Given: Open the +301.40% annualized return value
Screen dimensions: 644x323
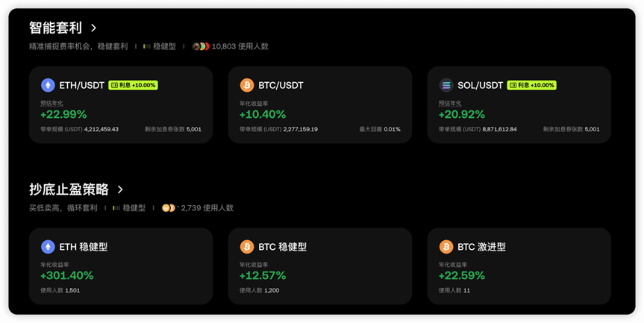Looking at the screenshot, I should [67, 275].
